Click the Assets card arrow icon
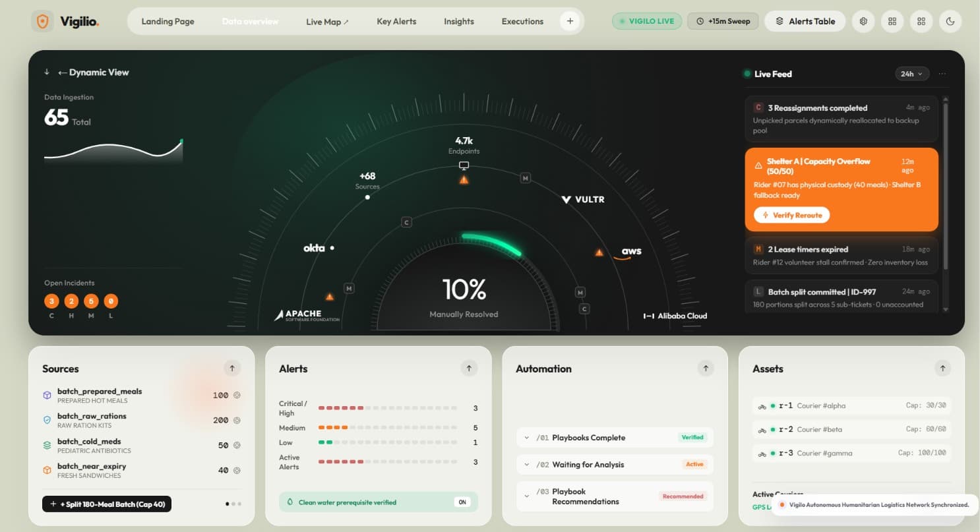980x532 pixels. point(942,369)
